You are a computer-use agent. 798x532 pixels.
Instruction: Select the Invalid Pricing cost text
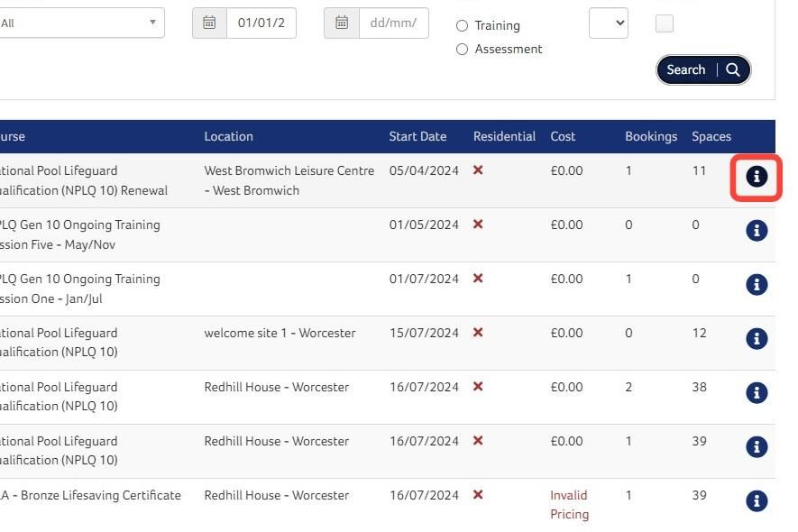coord(570,505)
